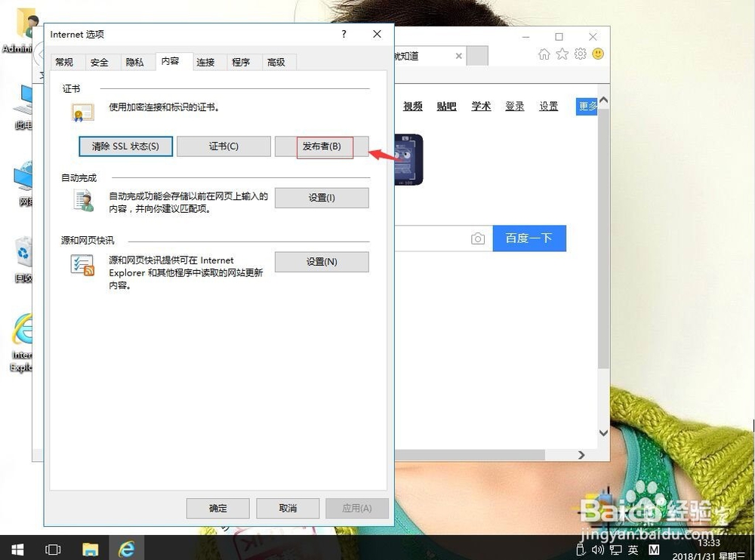
Task: Click the USB safely remove tray icon
Action: pyautogui.click(x=581, y=550)
